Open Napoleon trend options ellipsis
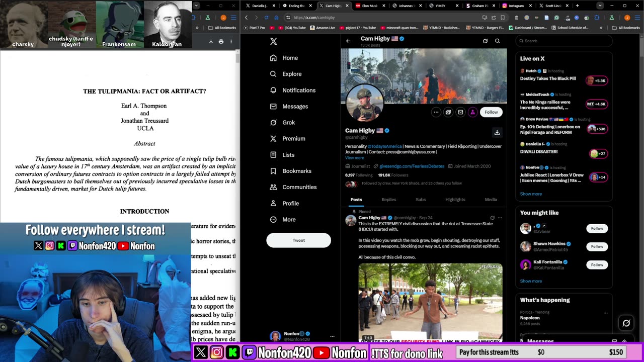This screenshot has height=362, width=644. [605, 313]
